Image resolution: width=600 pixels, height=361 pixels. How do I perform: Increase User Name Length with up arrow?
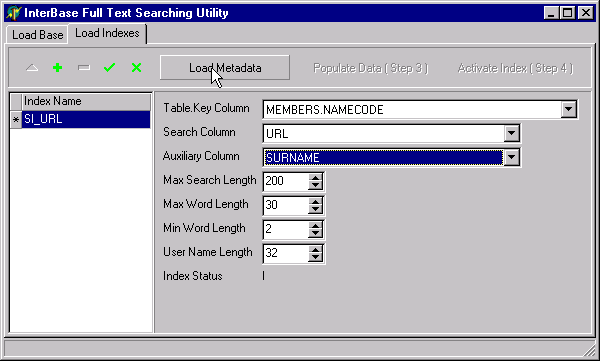tap(315, 249)
